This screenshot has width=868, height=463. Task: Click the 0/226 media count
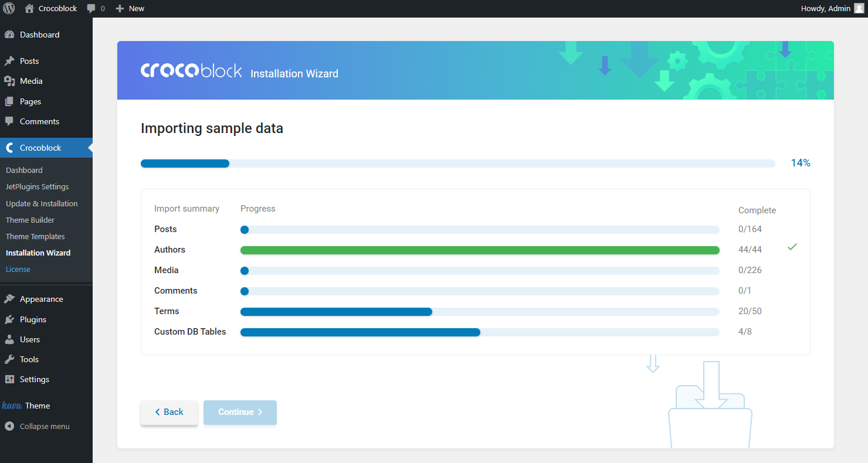tap(750, 270)
